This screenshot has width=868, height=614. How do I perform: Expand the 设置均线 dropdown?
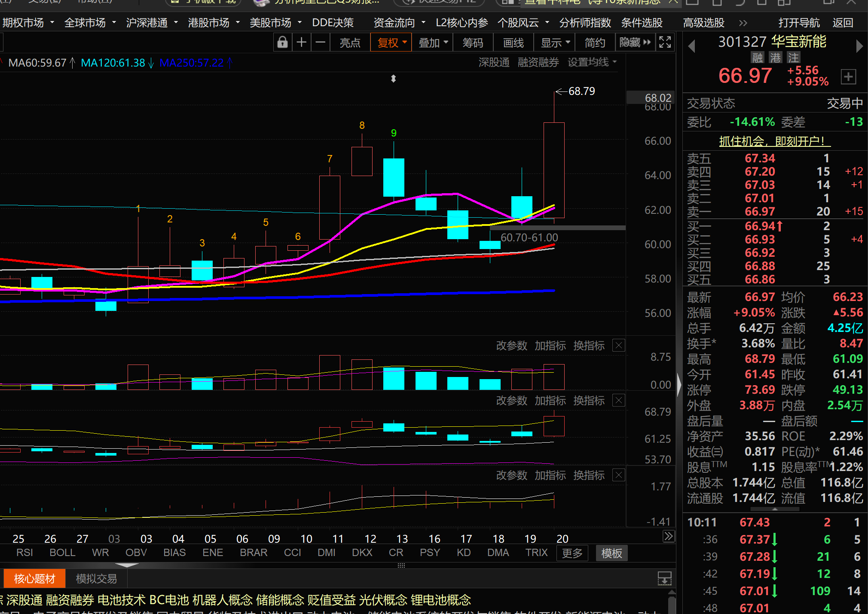tap(592, 63)
